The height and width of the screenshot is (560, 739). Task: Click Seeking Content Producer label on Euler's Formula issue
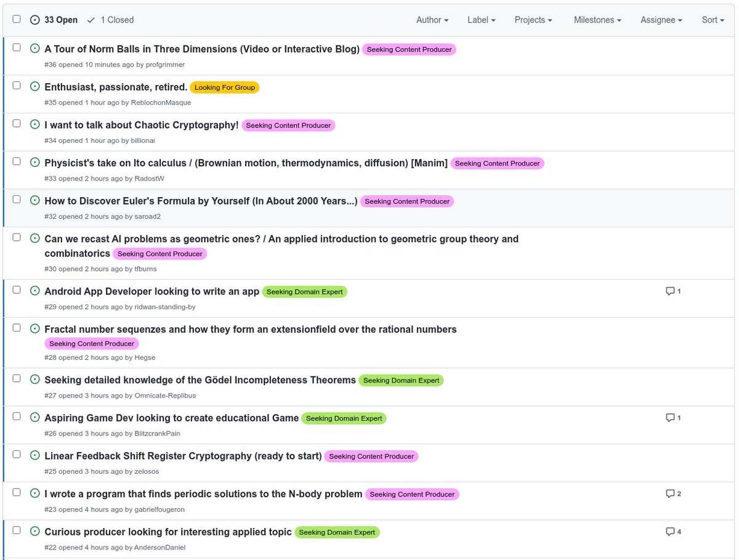(x=407, y=201)
